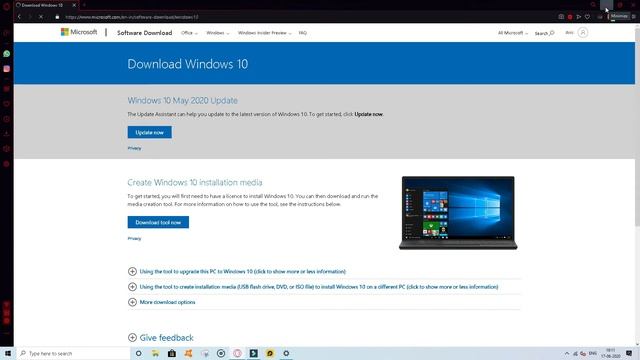Image resolution: width=640 pixels, height=360 pixels.
Task: Open Cortana circle in taskbar
Action: pyautogui.click(x=139, y=353)
